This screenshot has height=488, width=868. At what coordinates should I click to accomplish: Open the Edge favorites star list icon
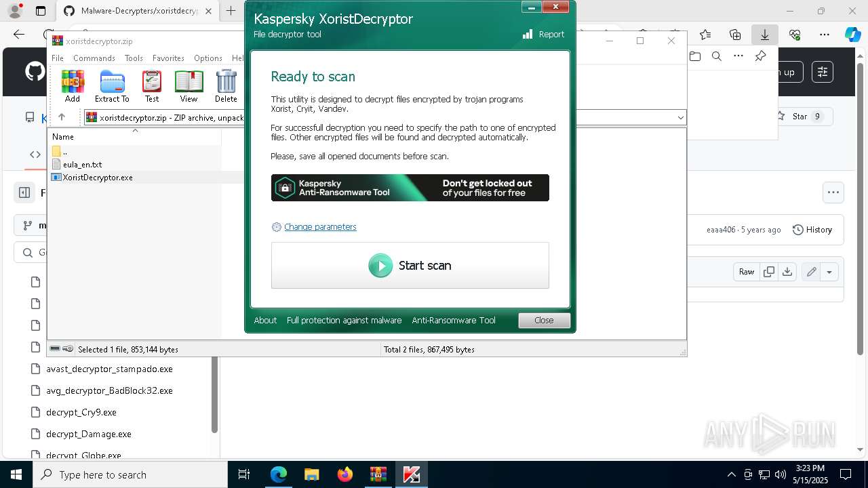click(x=705, y=35)
